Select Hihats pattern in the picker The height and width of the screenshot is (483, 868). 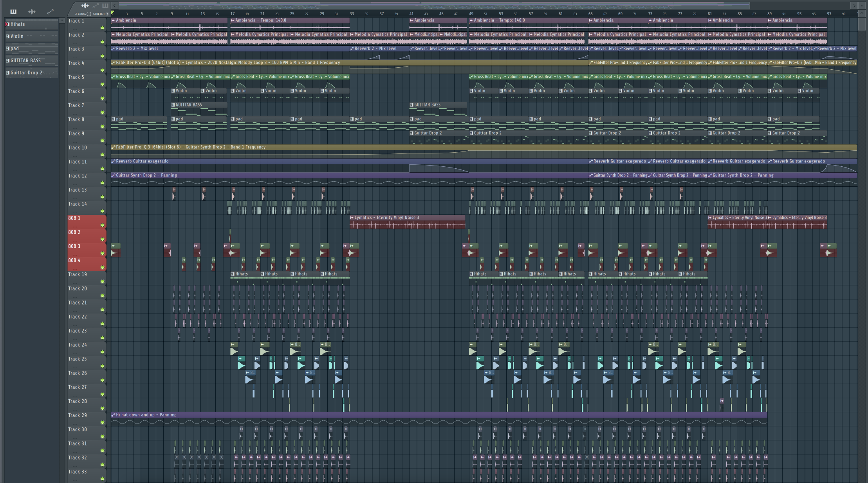(32, 24)
